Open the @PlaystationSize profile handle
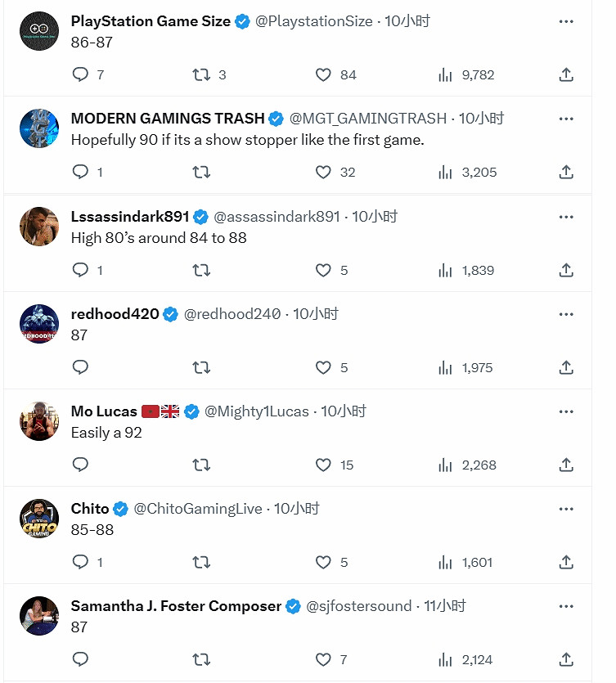Viewport: 616px width, 683px height. pos(314,21)
